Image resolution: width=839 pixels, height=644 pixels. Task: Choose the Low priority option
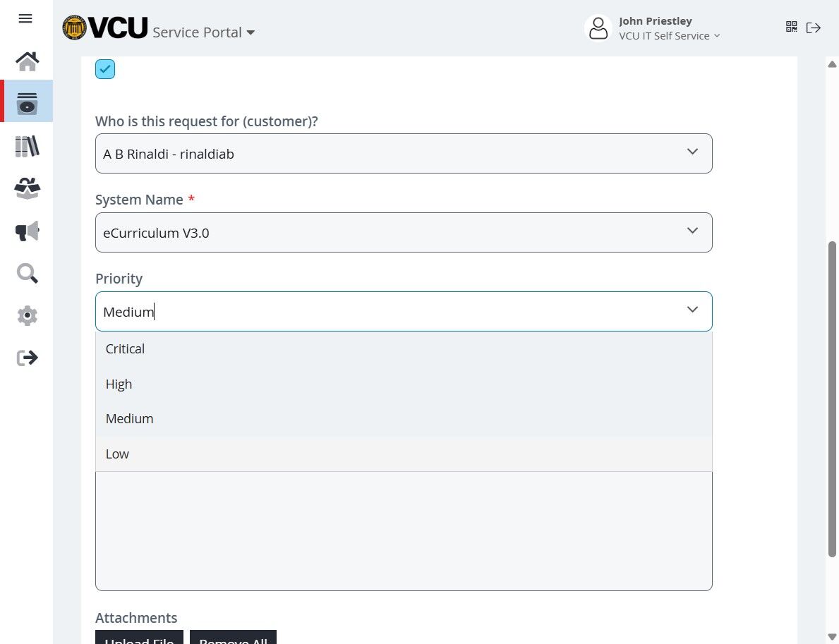coord(117,454)
